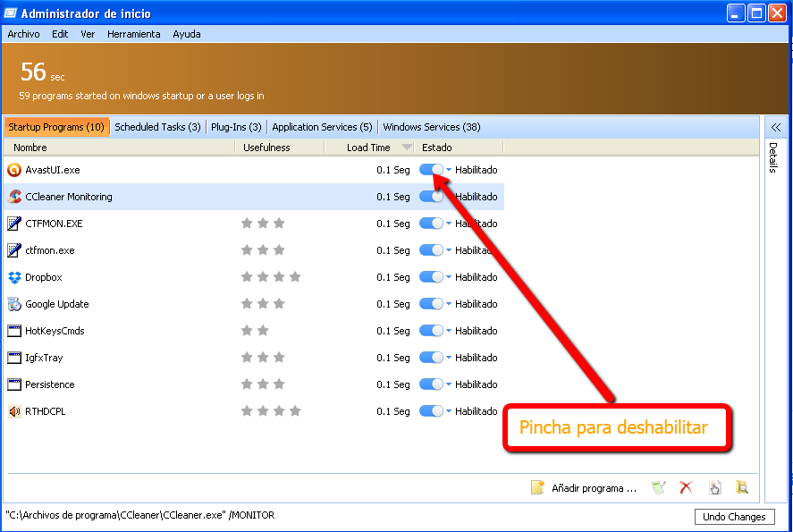The height and width of the screenshot is (532, 793).
Task: Toggle off lowercase ctfmon.exe startup switch
Action: (432, 250)
